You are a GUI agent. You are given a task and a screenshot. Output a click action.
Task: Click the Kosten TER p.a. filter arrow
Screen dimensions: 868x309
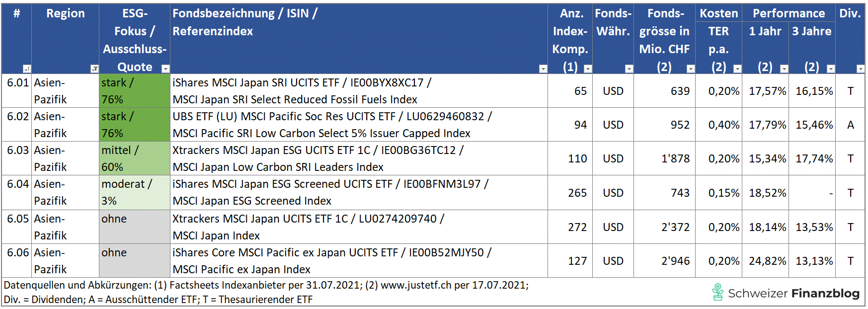(737, 69)
